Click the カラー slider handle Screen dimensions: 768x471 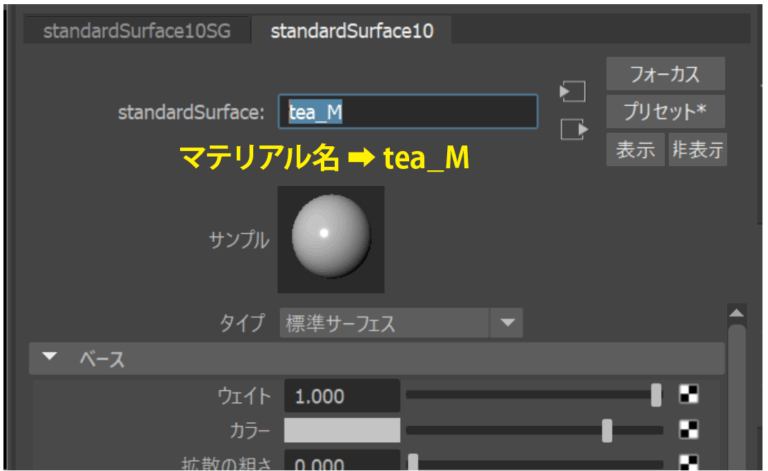tap(607, 430)
